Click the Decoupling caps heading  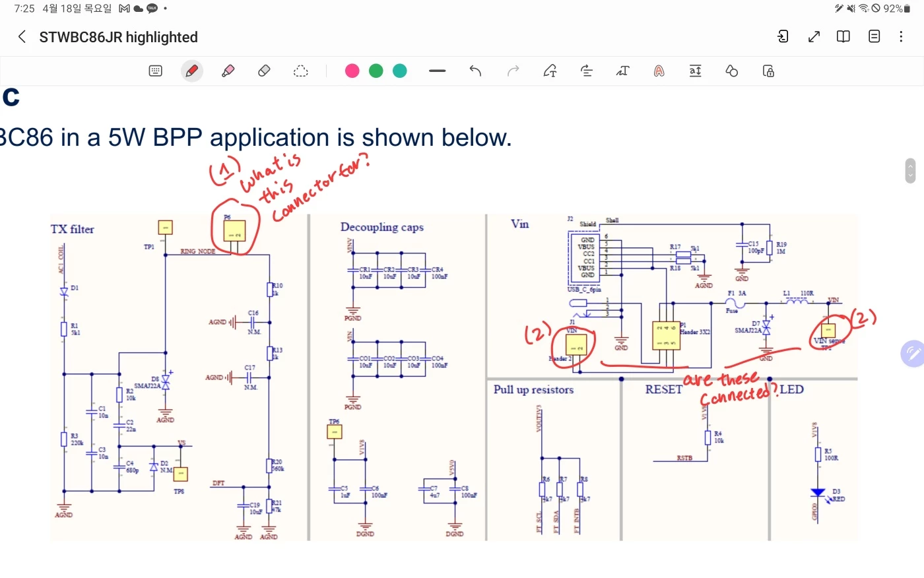(x=382, y=227)
